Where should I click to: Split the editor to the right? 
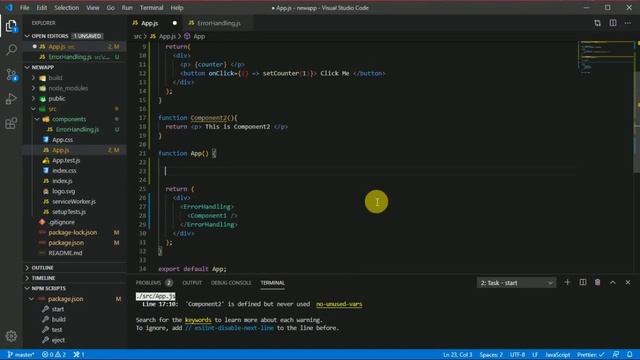[613, 23]
